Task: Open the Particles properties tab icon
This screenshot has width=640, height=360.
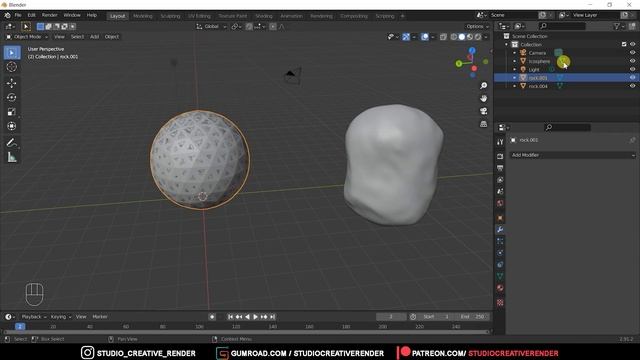Action: tap(500, 241)
